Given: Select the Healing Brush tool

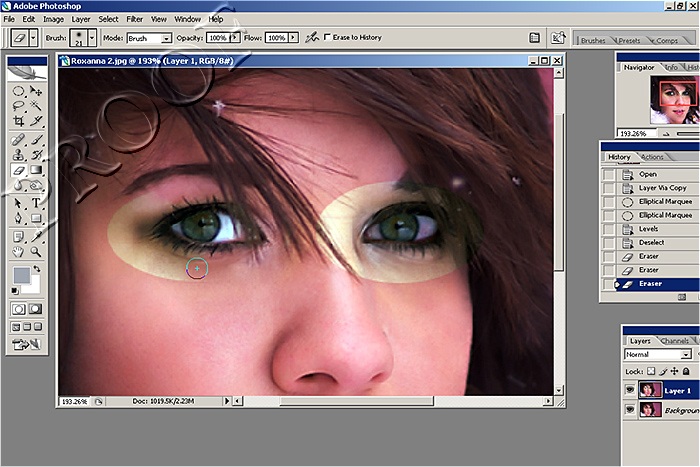Looking at the screenshot, I should pos(18,140).
